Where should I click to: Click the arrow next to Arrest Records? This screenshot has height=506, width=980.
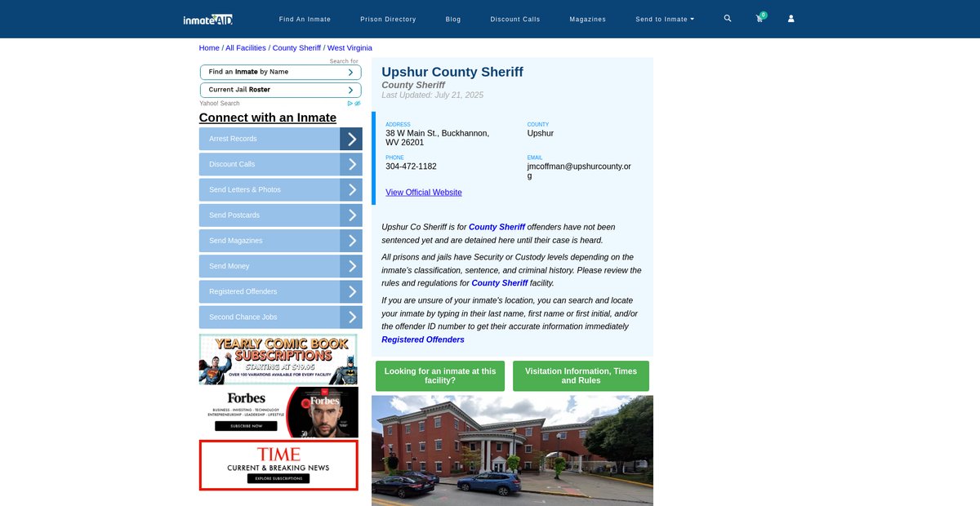point(351,139)
